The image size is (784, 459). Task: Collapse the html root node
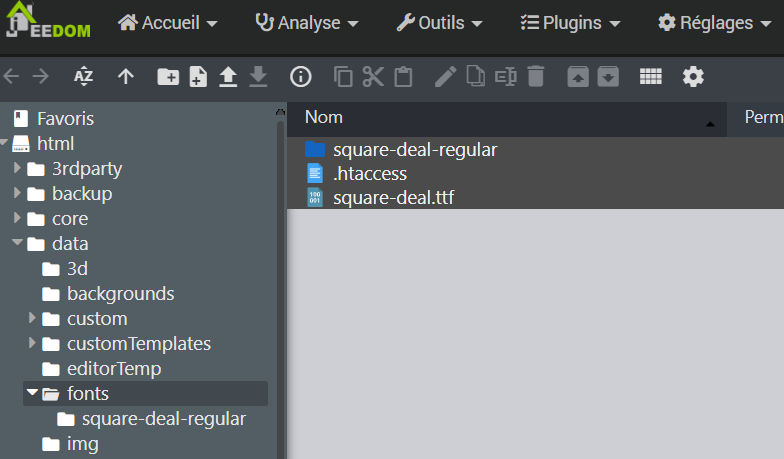click(4, 143)
